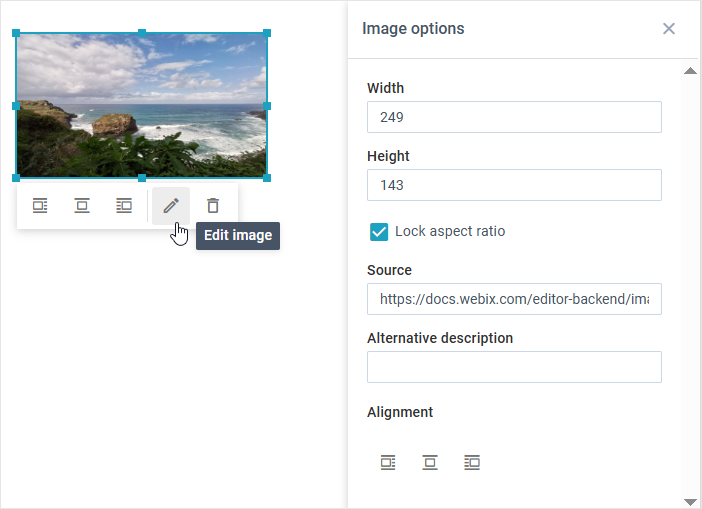The height and width of the screenshot is (509, 702).
Task: Click the top-left image resize handle
Action: (x=16, y=33)
